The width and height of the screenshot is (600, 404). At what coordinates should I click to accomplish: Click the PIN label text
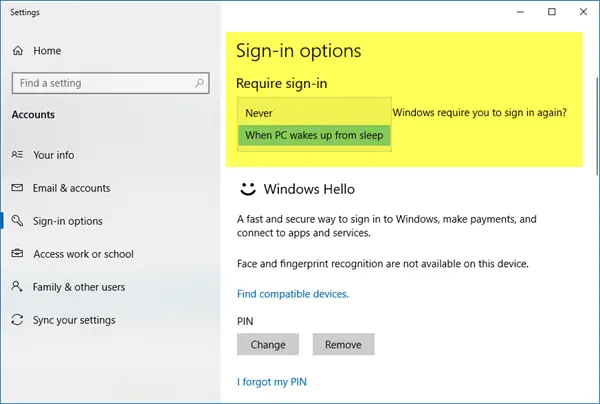coord(245,321)
